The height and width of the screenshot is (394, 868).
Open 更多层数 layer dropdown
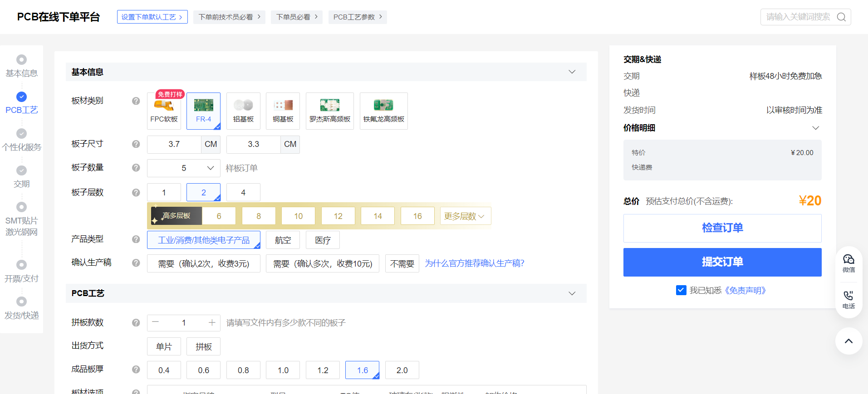click(466, 216)
